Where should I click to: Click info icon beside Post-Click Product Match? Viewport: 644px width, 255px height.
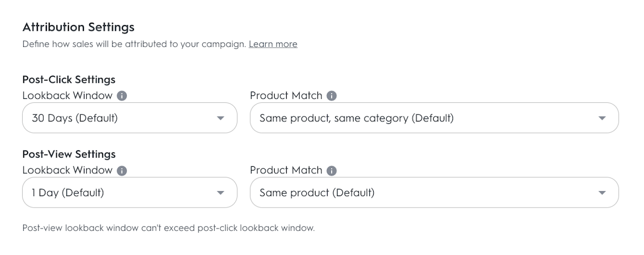331,96
